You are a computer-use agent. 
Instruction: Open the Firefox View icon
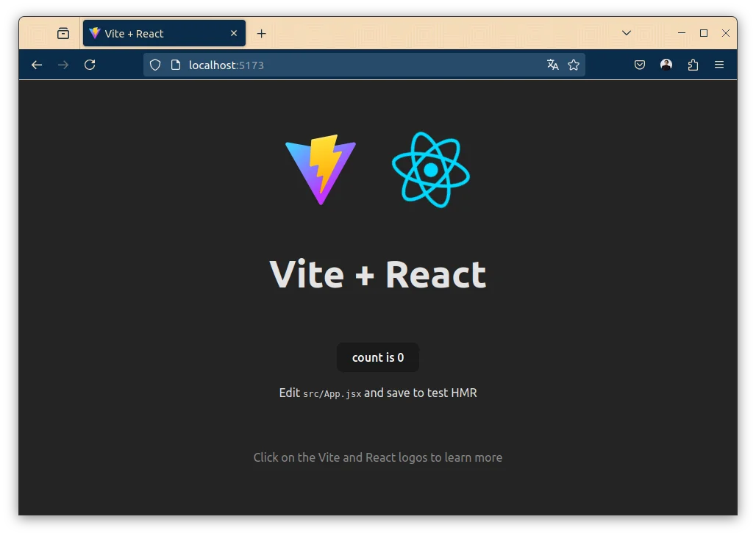tap(63, 33)
